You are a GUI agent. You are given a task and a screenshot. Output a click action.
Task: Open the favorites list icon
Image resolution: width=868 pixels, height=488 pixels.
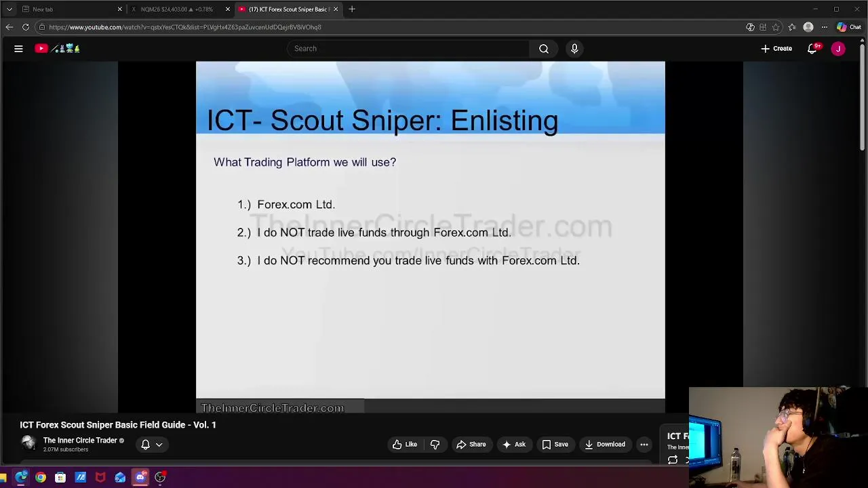tap(792, 27)
